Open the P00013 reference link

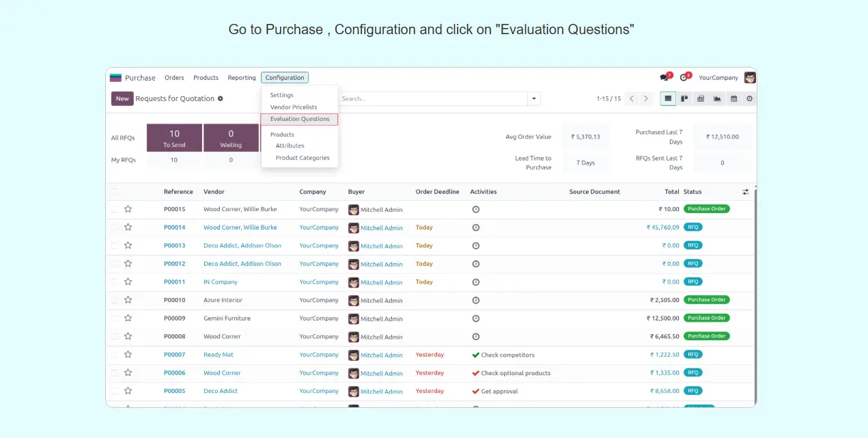point(174,245)
